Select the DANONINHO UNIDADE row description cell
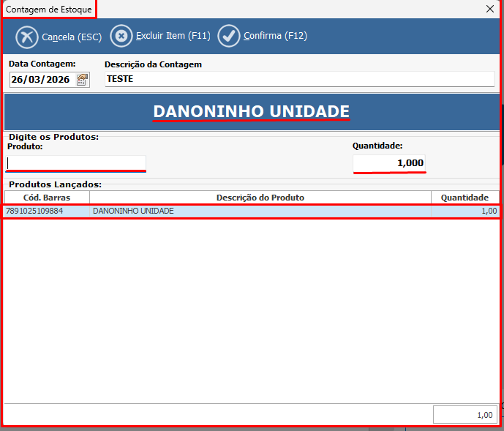 coord(260,211)
